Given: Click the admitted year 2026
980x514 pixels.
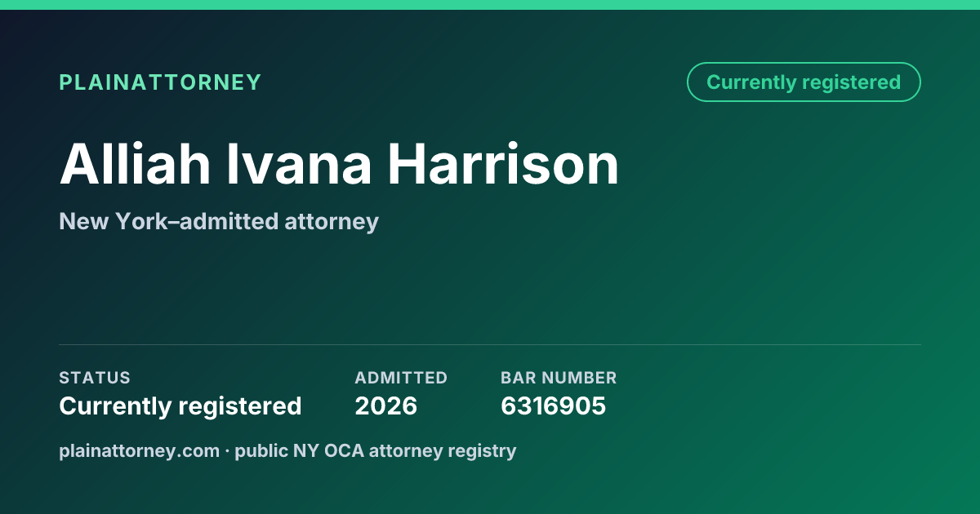Looking at the screenshot, I should pos(386,405).
